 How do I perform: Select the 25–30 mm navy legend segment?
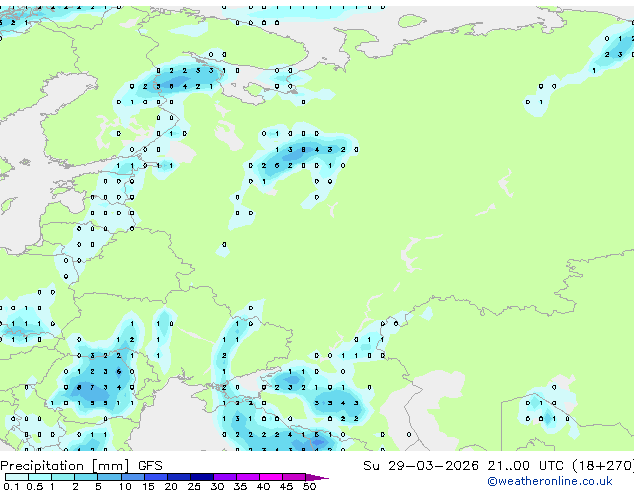[x=202, y=477]
